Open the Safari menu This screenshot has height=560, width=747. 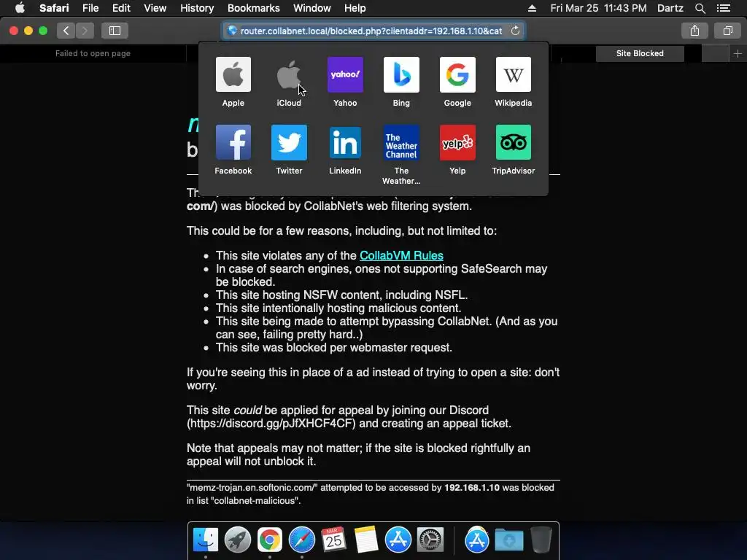tap(54, 8)
